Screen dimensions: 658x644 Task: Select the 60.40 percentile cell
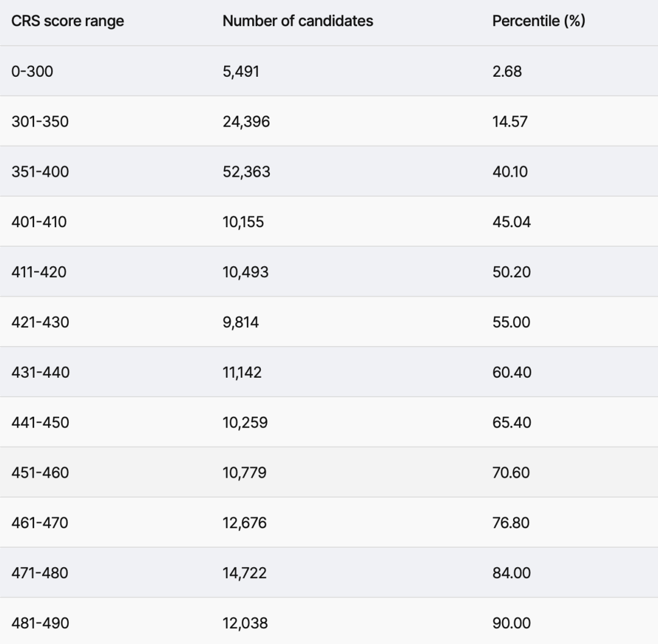tap(512, 372)
